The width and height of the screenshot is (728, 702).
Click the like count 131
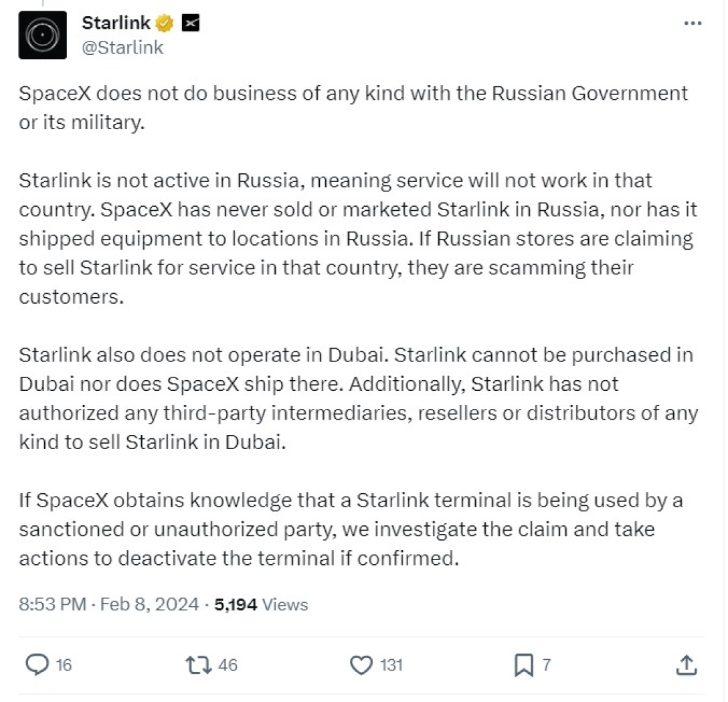click(x=391, y=665)
